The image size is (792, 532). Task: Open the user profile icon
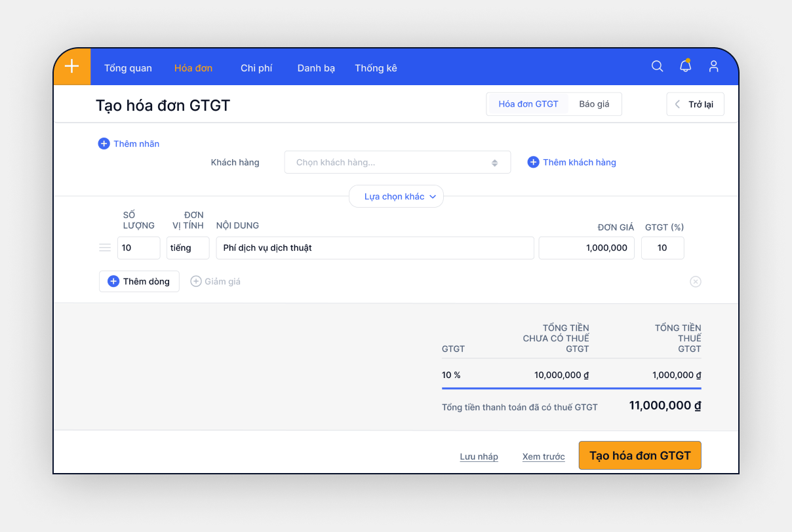pyautogui.click(x=714, y=66)
